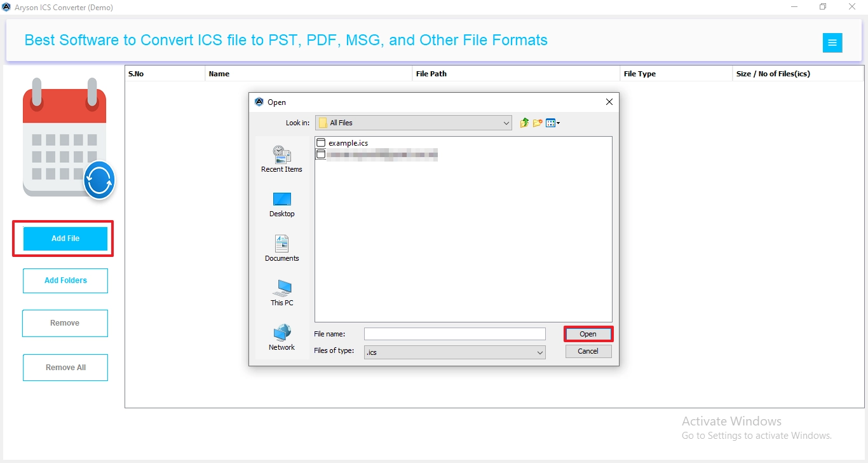Click the Remove button
868x463 pixels.
[65, 323]
